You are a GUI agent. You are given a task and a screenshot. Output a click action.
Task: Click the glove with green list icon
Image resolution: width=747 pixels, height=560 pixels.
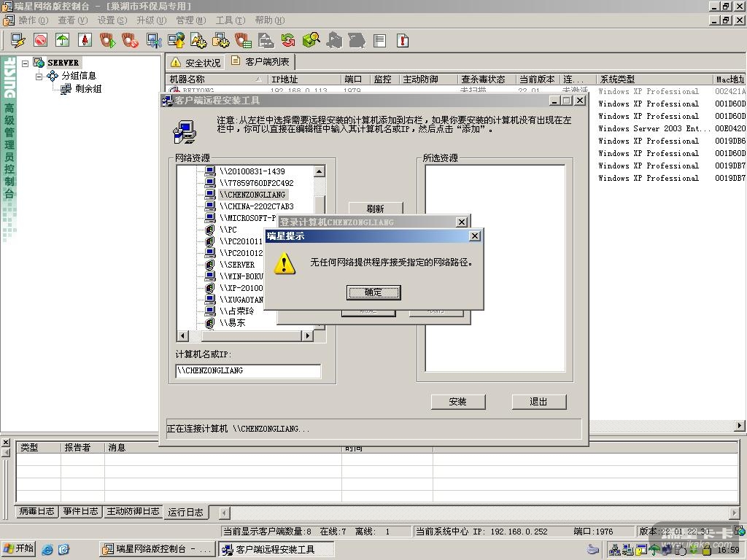pos(243,41)
